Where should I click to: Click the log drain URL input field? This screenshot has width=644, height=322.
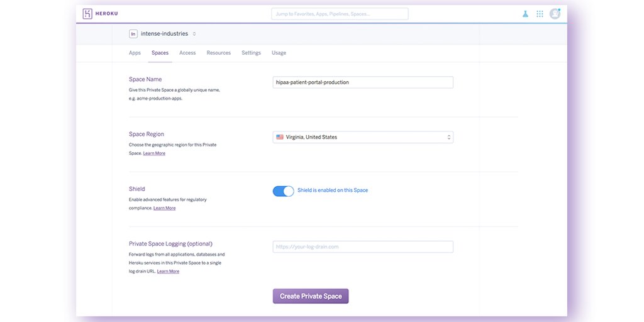[x=363, y=247]
